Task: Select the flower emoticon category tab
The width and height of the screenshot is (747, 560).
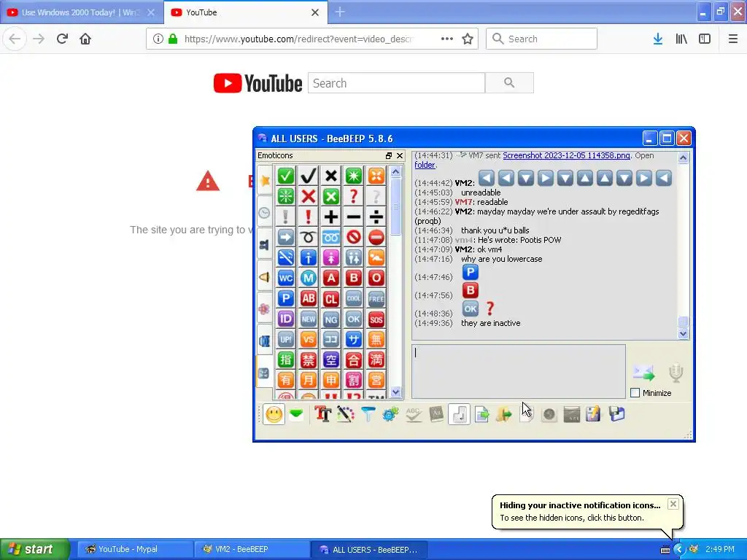Action: (265, 309)
